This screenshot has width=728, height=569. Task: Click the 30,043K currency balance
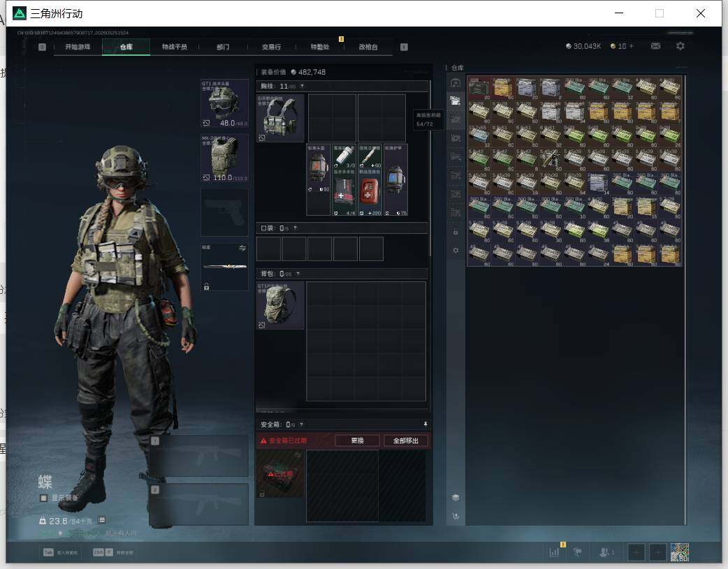click(583, 46)
